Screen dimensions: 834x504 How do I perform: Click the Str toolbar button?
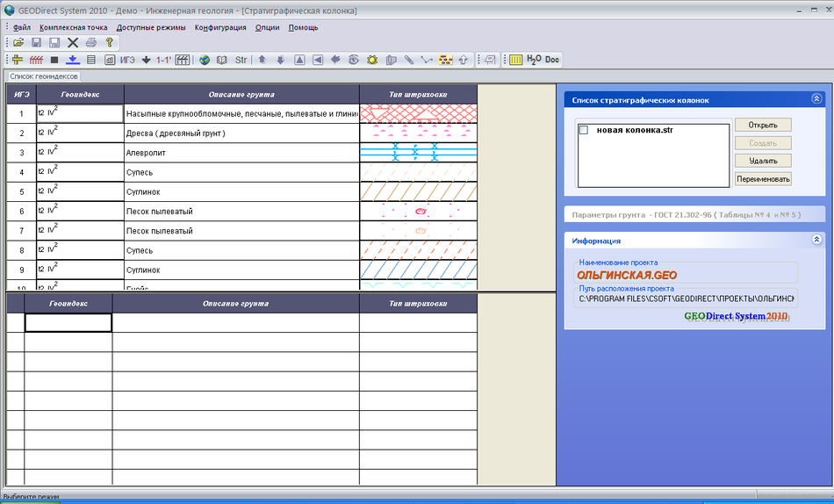(x=241, y=60)
